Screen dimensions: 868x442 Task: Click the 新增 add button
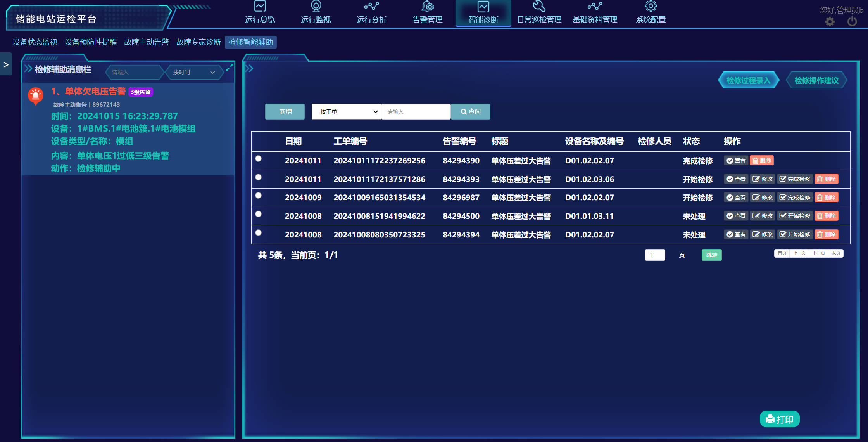pyautogui.click(x=285, y=112)
